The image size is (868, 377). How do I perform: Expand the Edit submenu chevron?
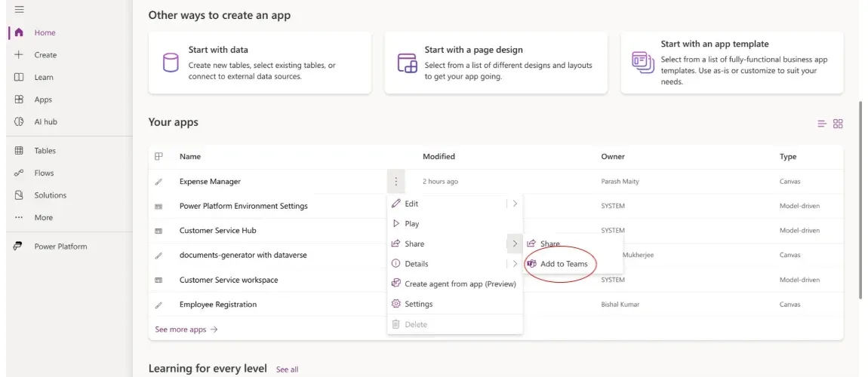click(515, 204)
